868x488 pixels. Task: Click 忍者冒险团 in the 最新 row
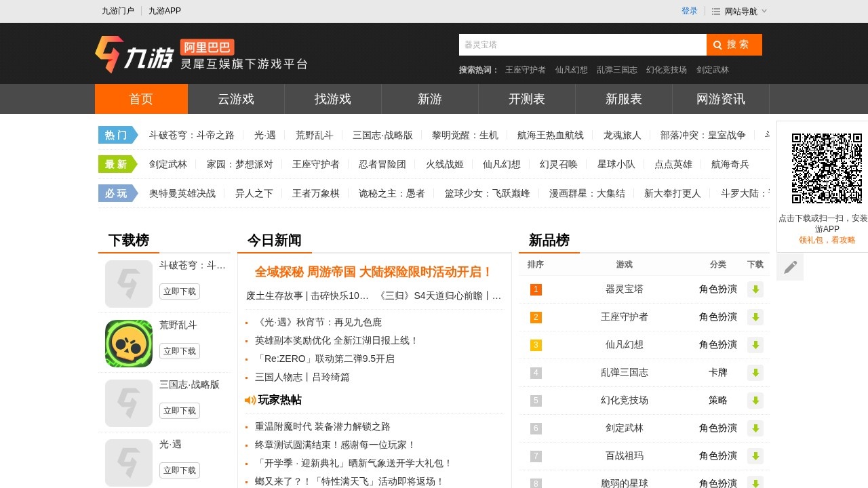(382, 164)
